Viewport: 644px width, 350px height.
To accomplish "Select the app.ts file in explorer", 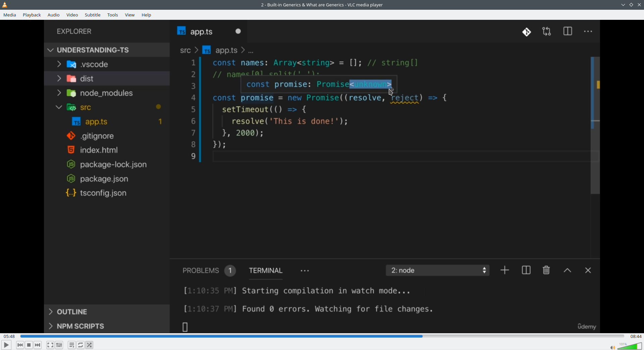I will coord(107,122).
